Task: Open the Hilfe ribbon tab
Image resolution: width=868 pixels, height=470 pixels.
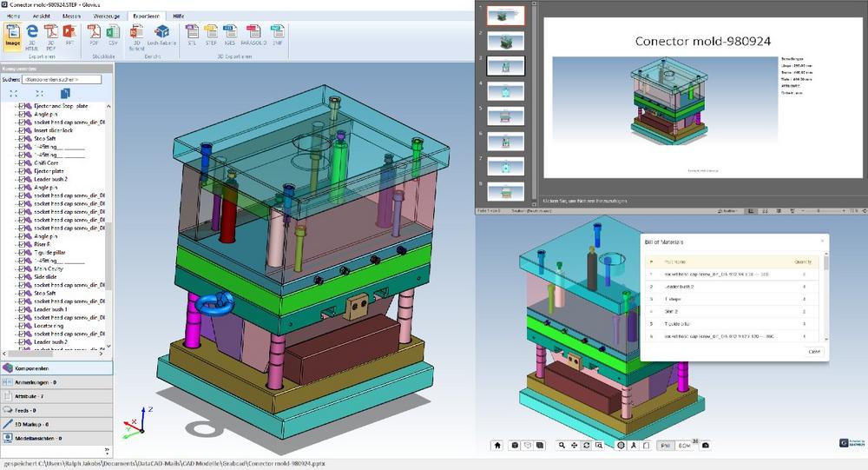Action: [178, 17]
